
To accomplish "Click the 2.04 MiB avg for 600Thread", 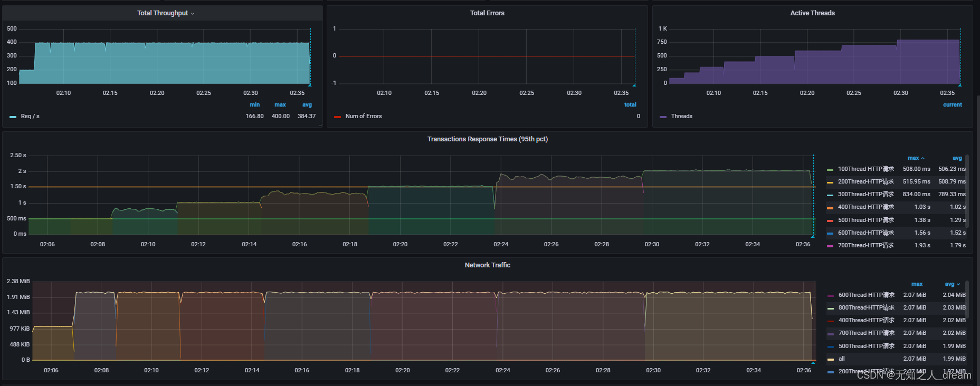I will point(954,295).
